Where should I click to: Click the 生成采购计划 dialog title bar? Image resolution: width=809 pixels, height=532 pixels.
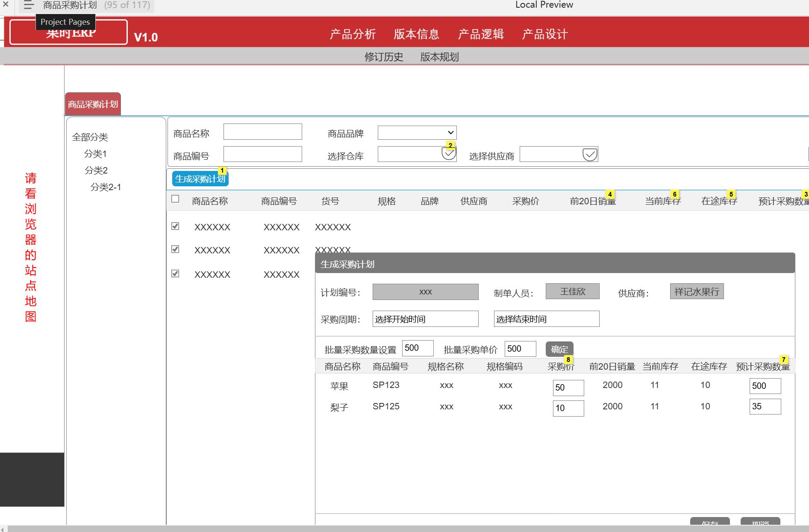pyautogui.click(x=555, y=263)
